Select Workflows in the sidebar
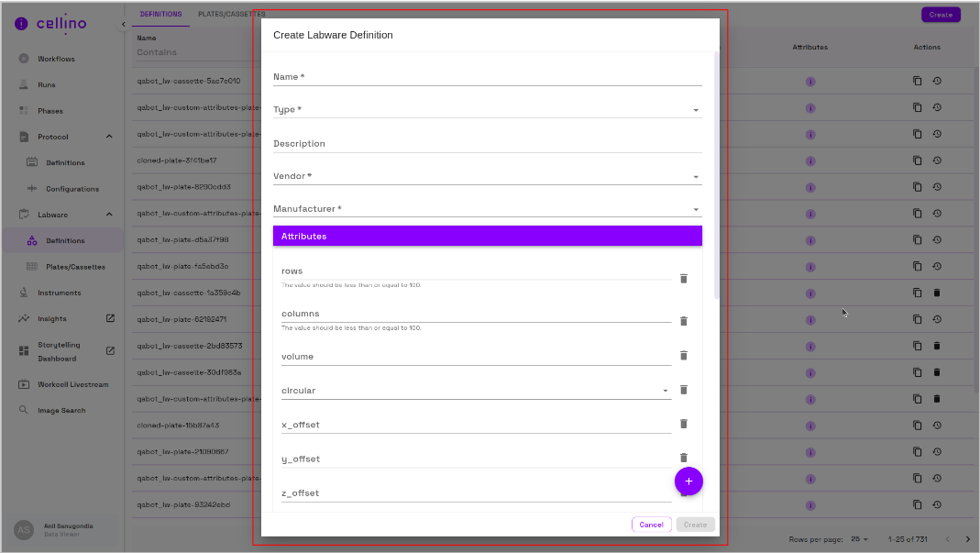Screen dimensions: 980x553 tap(55, 58)
